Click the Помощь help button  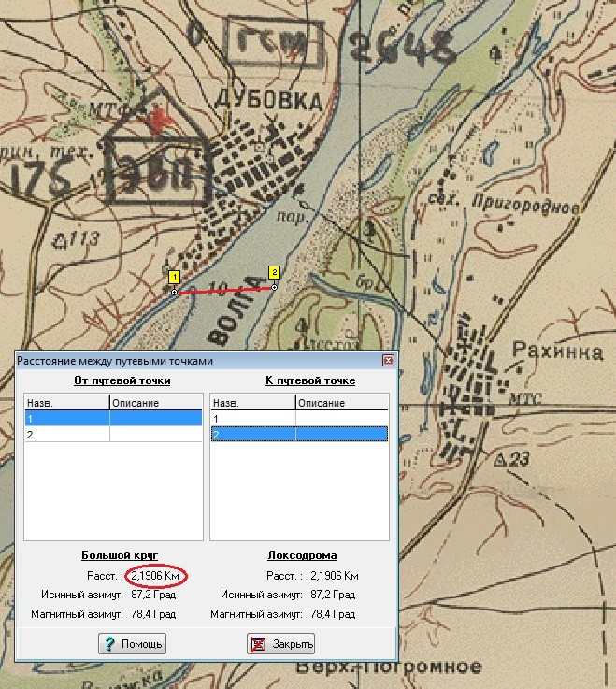coord(132,644)
